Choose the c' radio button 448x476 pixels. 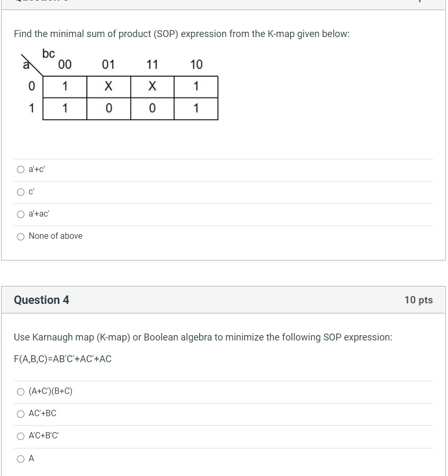pyautogui.click(x=20, y=192)
